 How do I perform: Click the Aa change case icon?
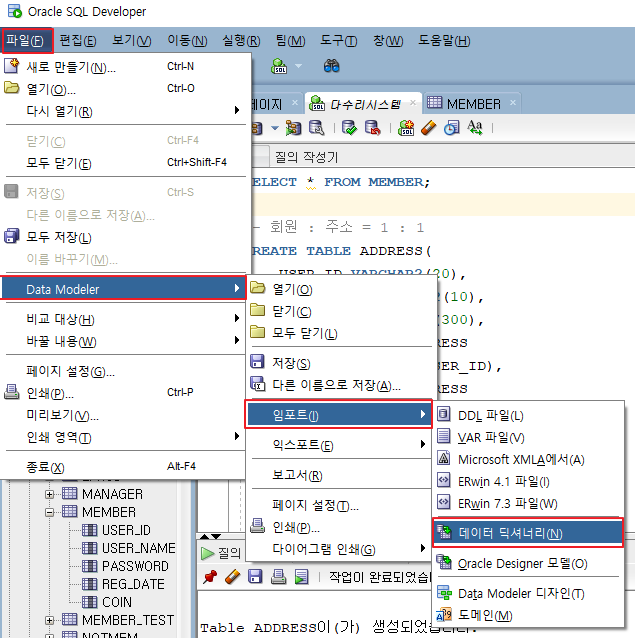click(475, 128)
